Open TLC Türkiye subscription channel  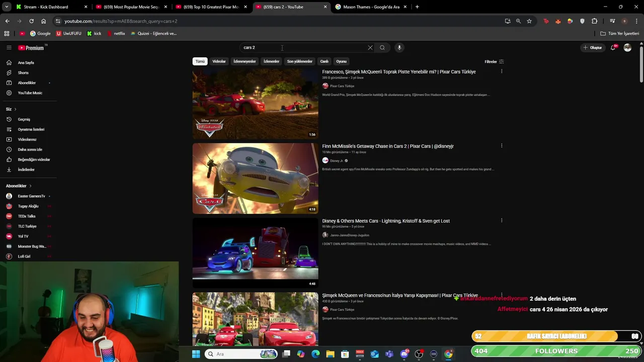[28, 226]
